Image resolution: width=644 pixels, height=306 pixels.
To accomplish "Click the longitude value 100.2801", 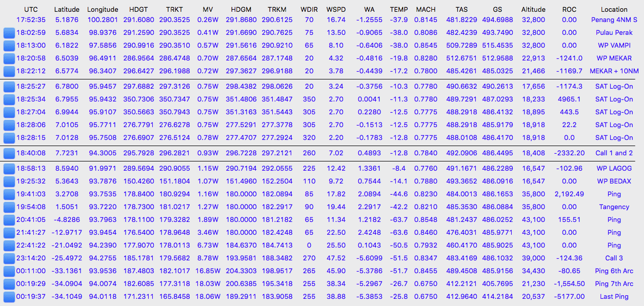I will (103, 20).
